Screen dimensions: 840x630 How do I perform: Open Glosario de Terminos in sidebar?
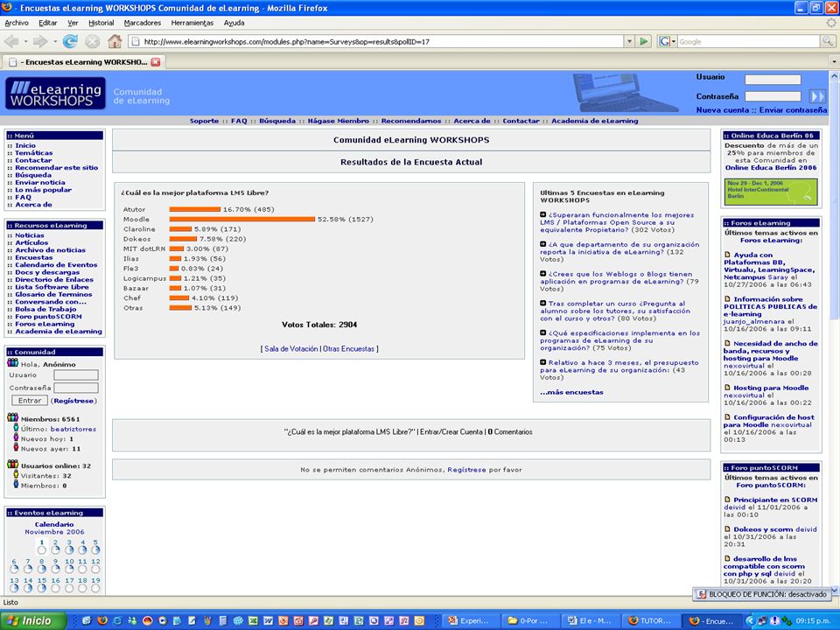click(x=53, y=295)
